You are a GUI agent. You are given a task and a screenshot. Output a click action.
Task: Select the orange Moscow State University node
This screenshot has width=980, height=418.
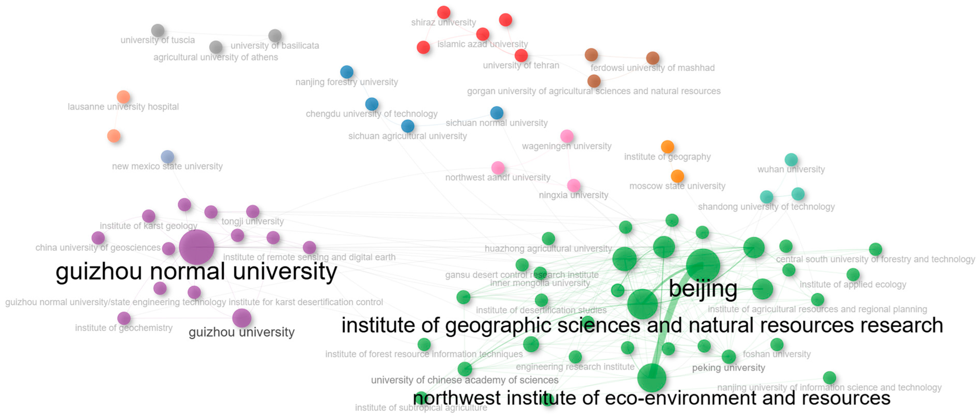(677, 176)
